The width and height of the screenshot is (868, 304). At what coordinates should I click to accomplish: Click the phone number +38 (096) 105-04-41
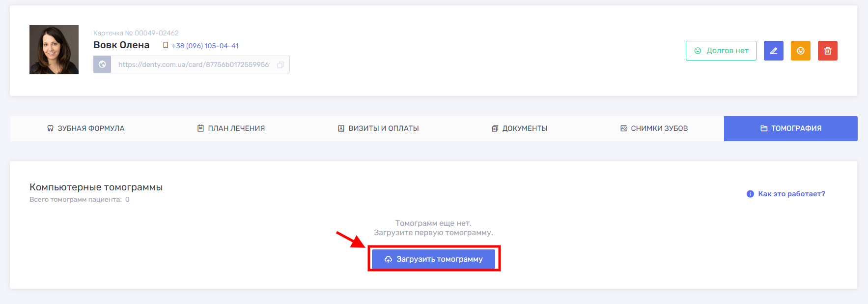point(205,46)
